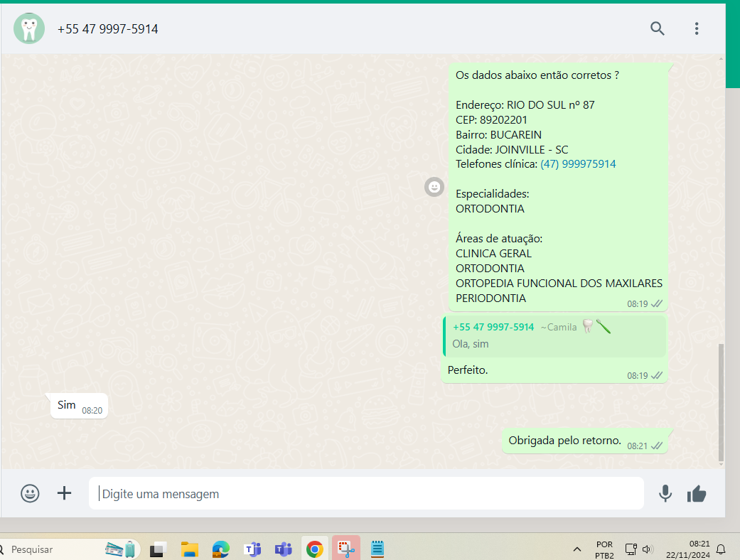This screenshot has width=740, height=560.
Task: Open File Explorer from the taskbar
Action: tap(189, 549)
